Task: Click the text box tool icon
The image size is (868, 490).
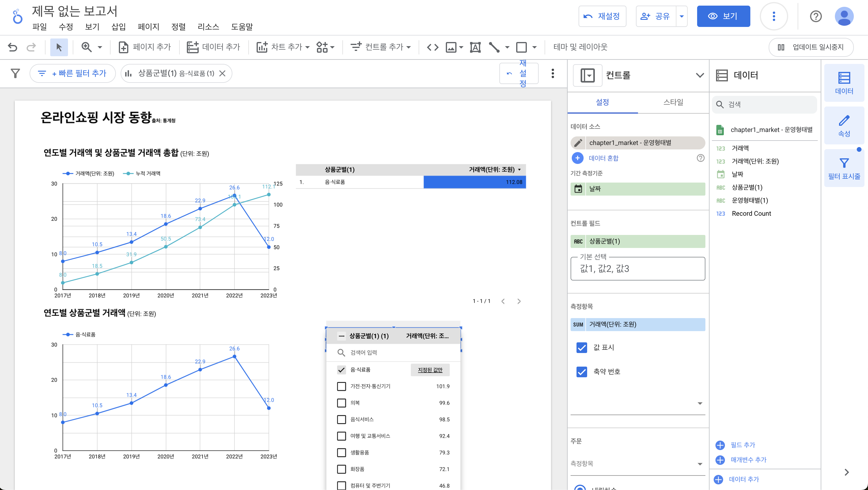Action: [475, 47]
